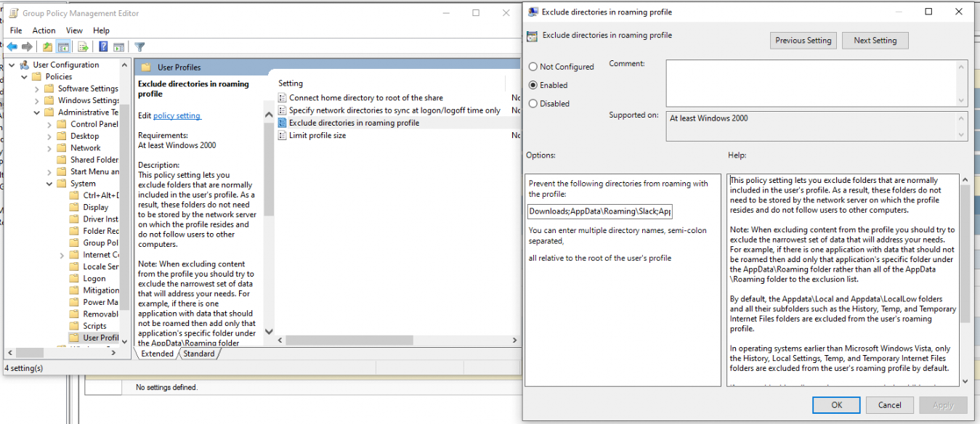The image size is (980, 424).
Task: Click the Export List toolbar icon
Action: 83,46
